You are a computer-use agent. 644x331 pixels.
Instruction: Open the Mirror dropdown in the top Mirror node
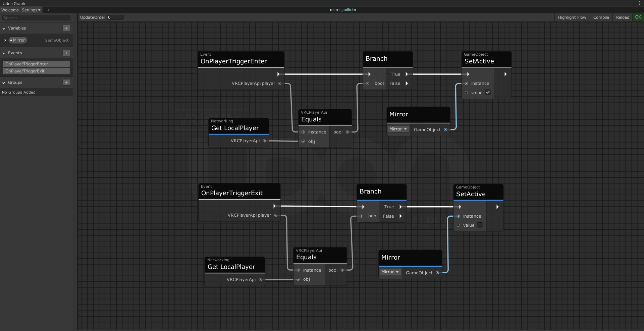pyautogui.click(x=398, y=129)
